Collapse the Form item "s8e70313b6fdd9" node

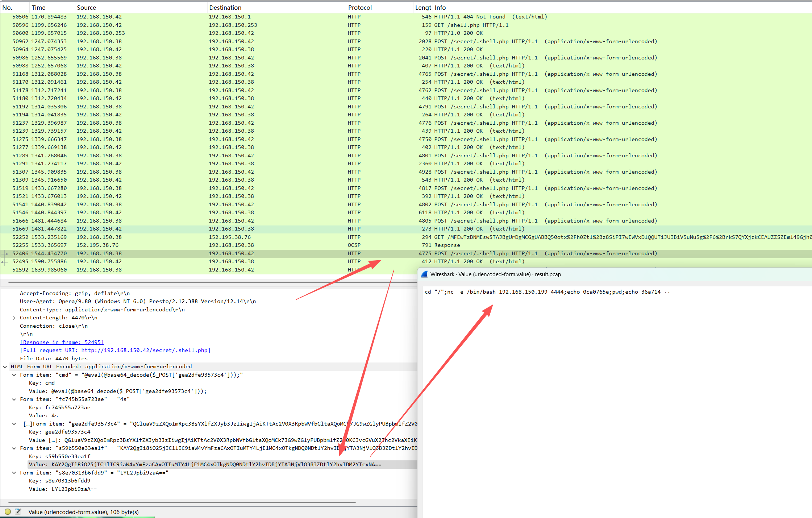[14, 473]
